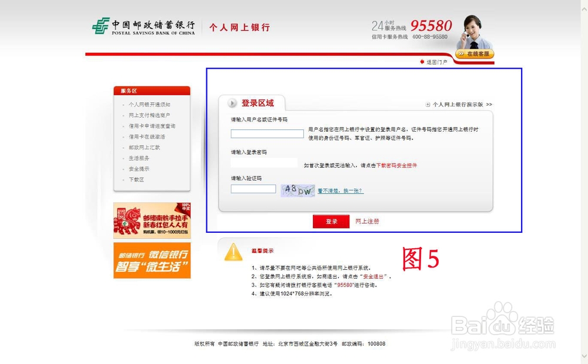Click the 登录 login button
Image resolution: width=588 pixels, height=364 pixels.
331,222
